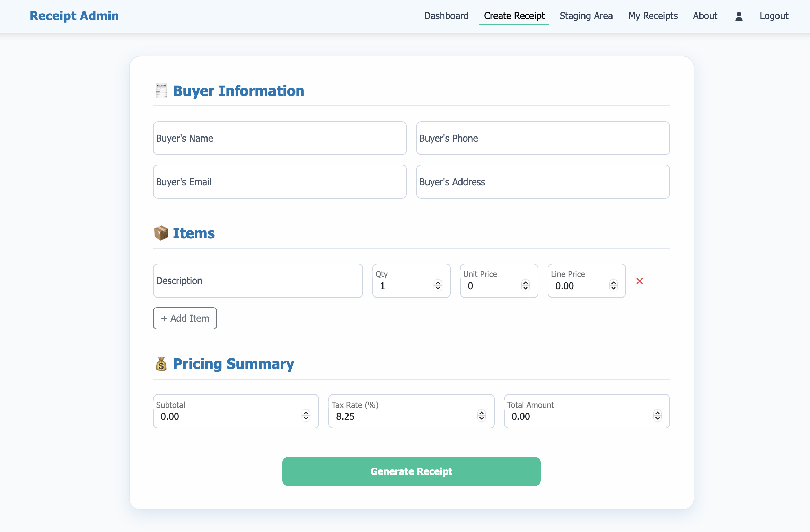Open the Dashboard nav item

coord(446,16)
